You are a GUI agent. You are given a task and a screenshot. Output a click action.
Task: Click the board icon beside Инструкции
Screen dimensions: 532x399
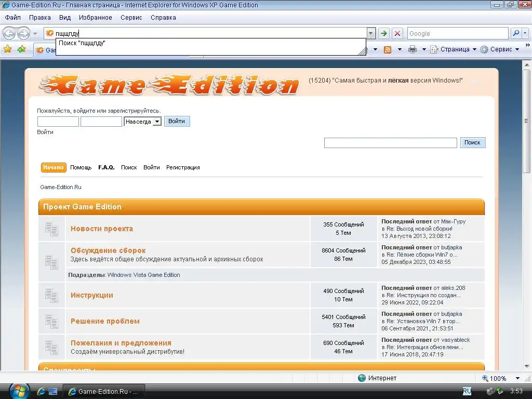pos(51,296)
